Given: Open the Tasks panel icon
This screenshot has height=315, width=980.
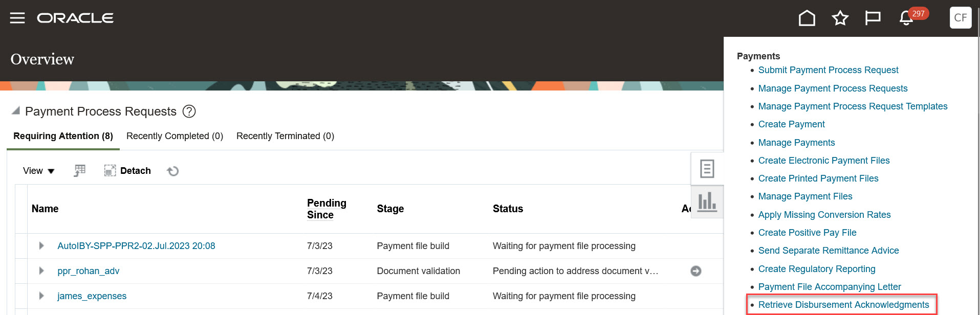Looking at the screenshot, I should tap(707, 169).
